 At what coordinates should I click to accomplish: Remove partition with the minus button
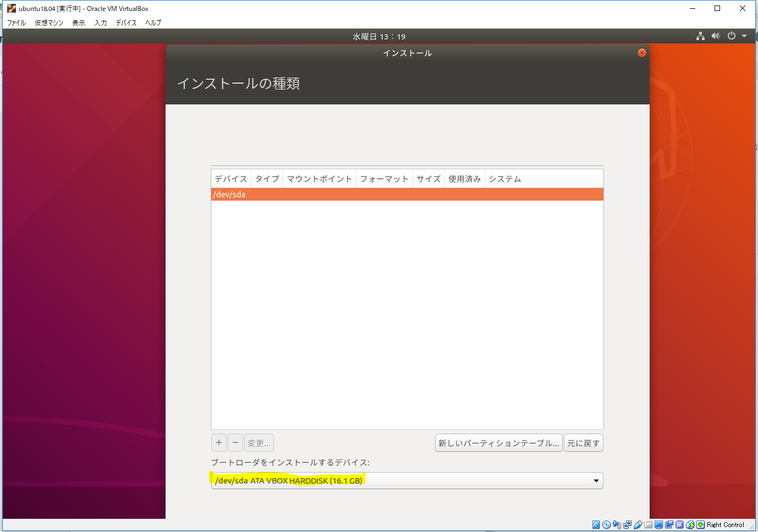[x=235, y=442]
